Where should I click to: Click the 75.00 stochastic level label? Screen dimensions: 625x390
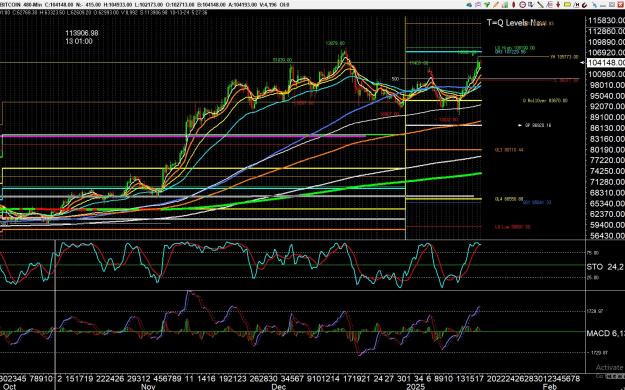click(594, 253)
